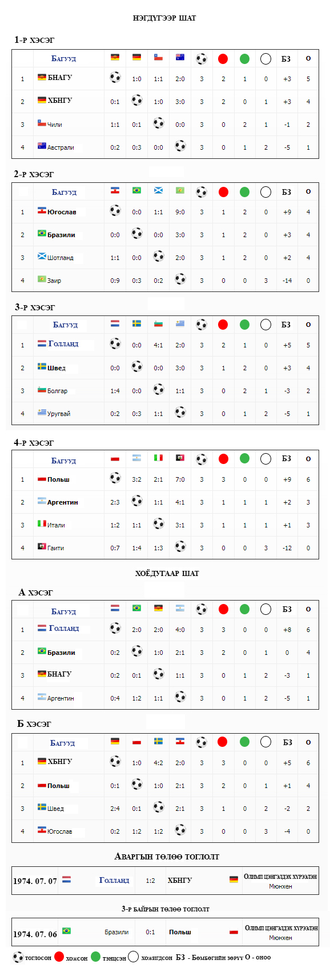Click the Sweden flag in Б хэсэг header
Screen dimensions: 330x980
(x=158, y=741)
